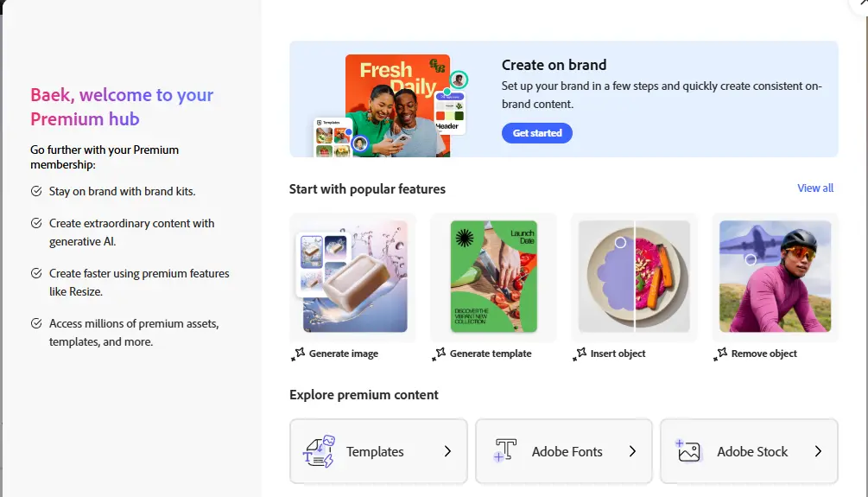Viewport: 868px width, 497px height.
Task: Choose the Insert object plate thumbnail
Action: click(x=634, y=277)
